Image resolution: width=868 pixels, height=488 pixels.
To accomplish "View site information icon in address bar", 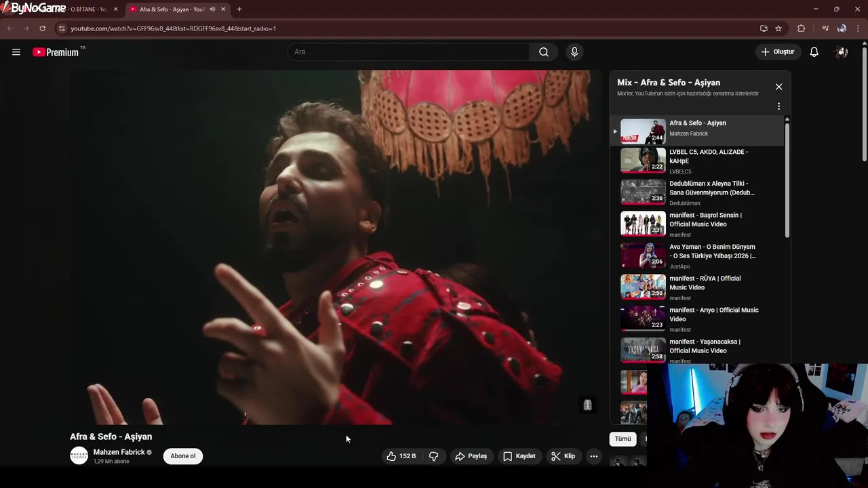I will point(62,28).
